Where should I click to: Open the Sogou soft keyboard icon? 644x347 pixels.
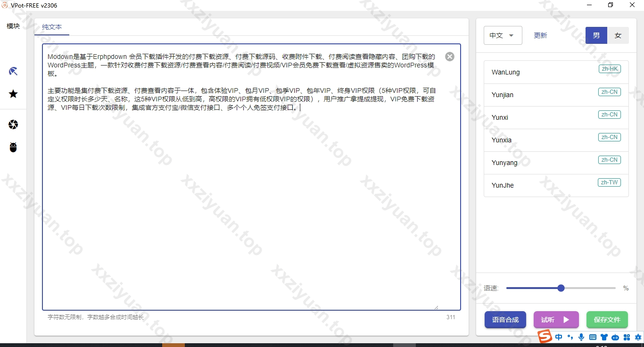tap(593, 337)
